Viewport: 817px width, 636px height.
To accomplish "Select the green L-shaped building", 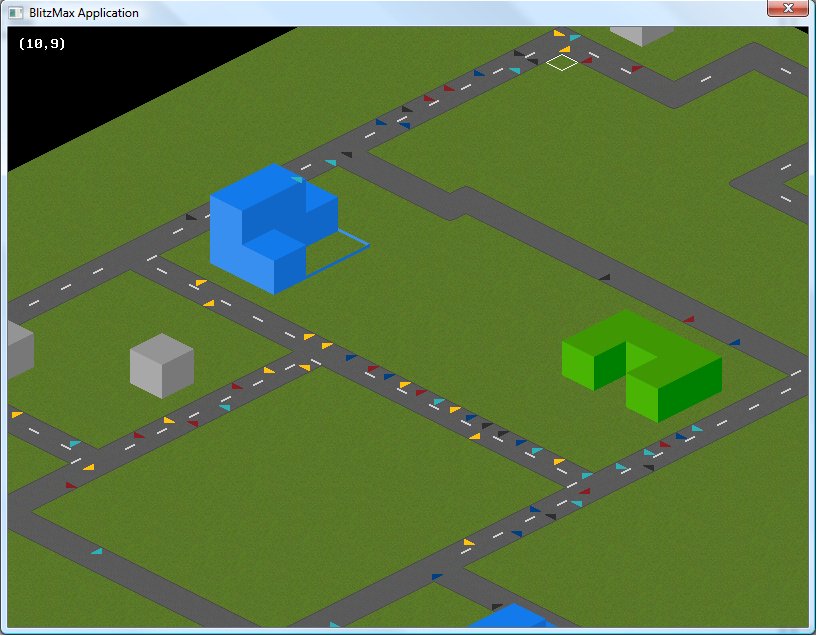I will click(x=642, y=366).
